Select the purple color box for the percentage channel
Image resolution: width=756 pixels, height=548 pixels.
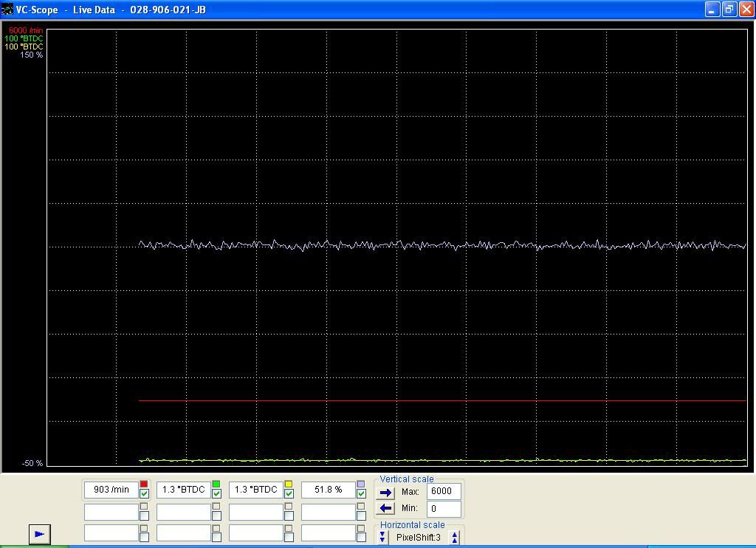point(362,482)
